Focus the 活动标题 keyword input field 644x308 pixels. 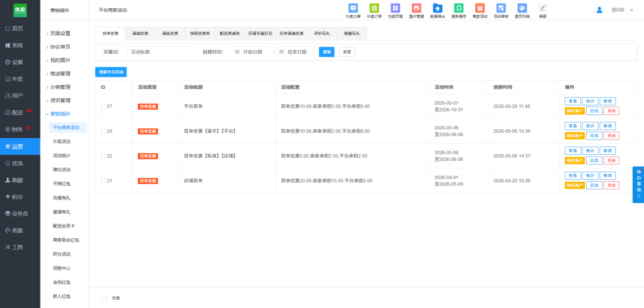(x=160, y=52)
